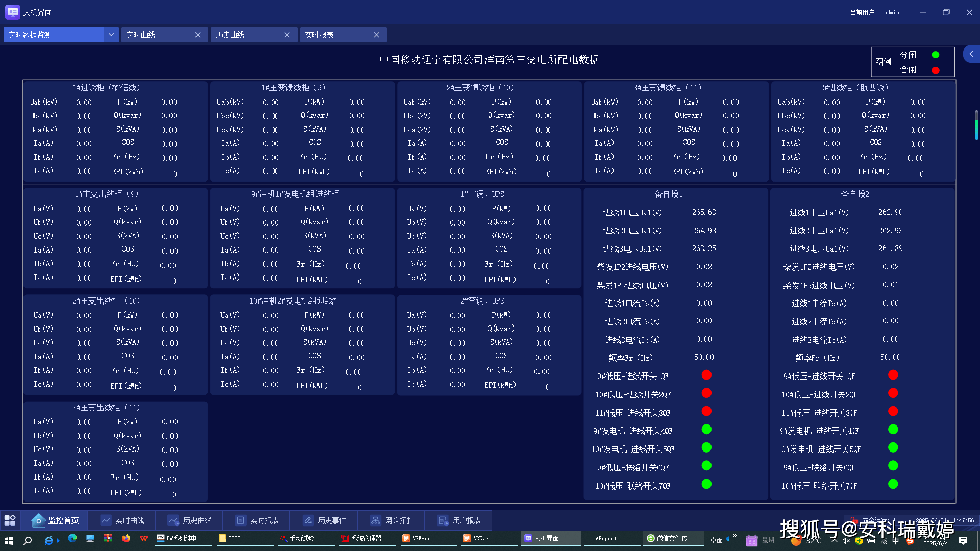
Task: Open 微信文件传 taskbar window
Action: click(x=673, y=538)
